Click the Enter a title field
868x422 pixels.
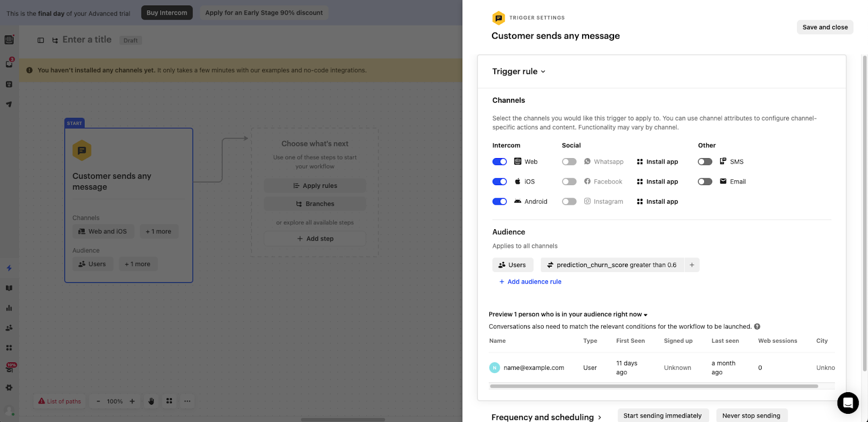[87, 40]
